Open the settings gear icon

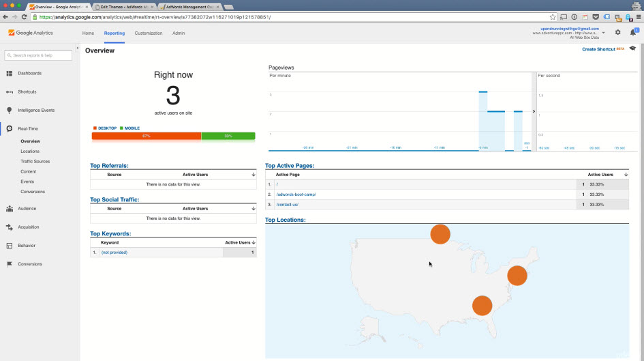coord(617,32)
